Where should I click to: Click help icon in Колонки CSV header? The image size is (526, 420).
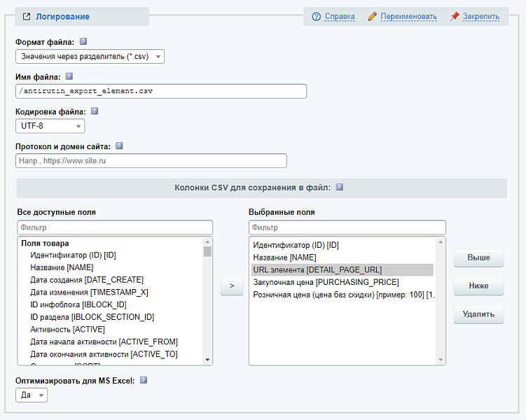point(340,187)
